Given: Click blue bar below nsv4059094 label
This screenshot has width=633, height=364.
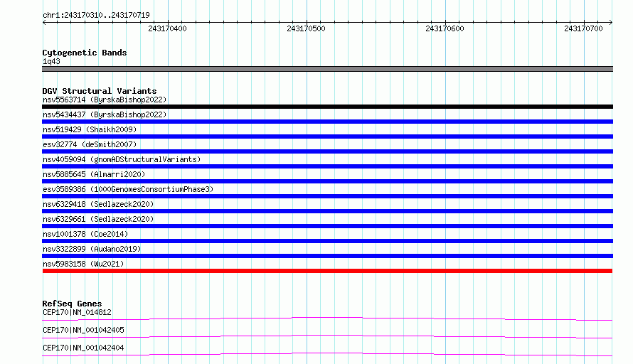Looking at the screenshot, I should tap(327, 166).
